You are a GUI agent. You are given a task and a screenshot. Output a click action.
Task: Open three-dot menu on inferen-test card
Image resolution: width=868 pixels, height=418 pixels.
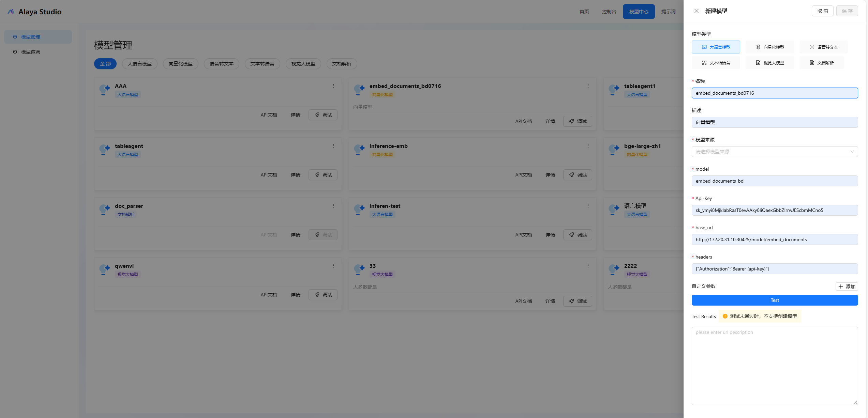pos(588,206)
